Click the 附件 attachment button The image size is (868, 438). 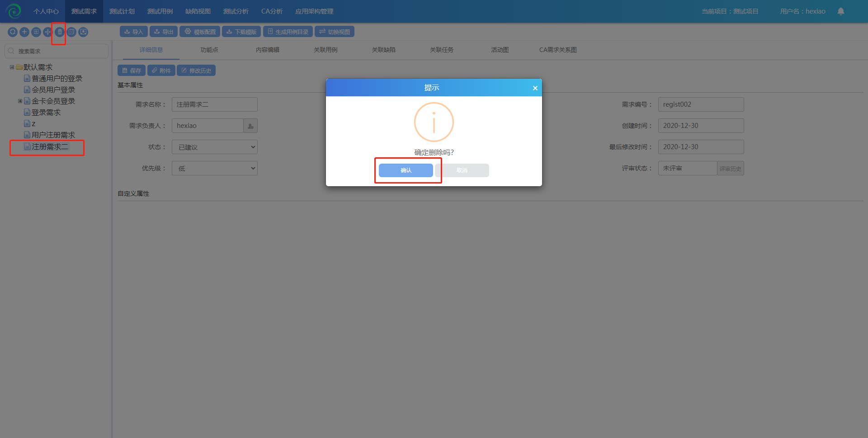pyautogui.click(x=161, y=71)
